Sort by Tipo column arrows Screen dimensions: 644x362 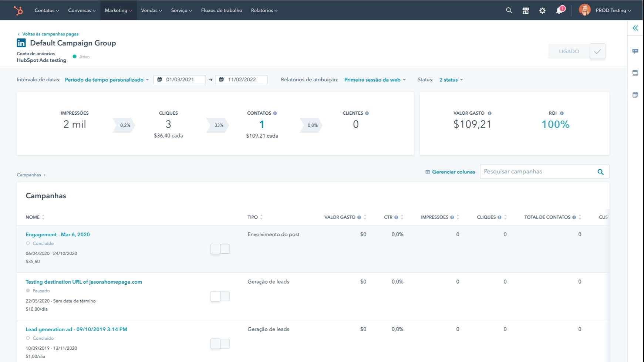pyautogui.click(x=262, y=217)
